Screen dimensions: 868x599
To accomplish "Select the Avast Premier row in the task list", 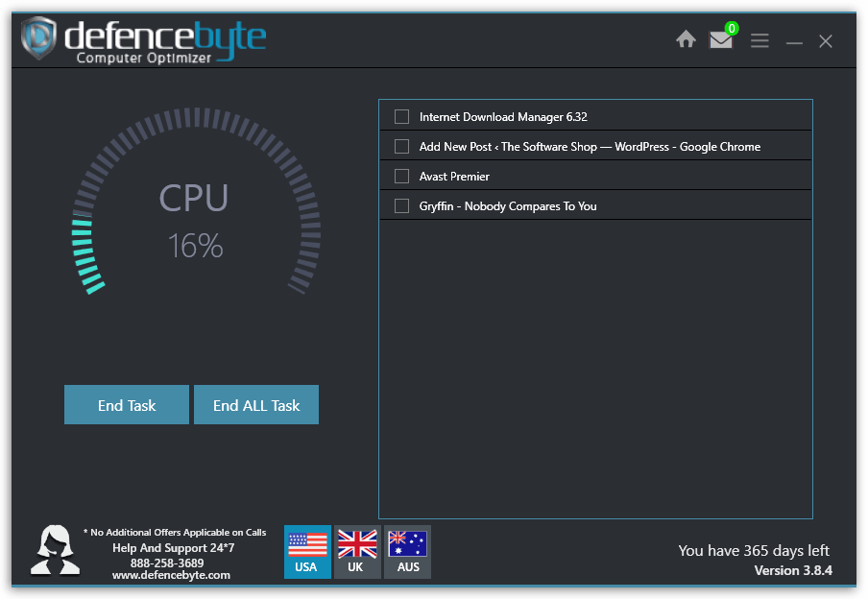I will [x=595, y=176].
